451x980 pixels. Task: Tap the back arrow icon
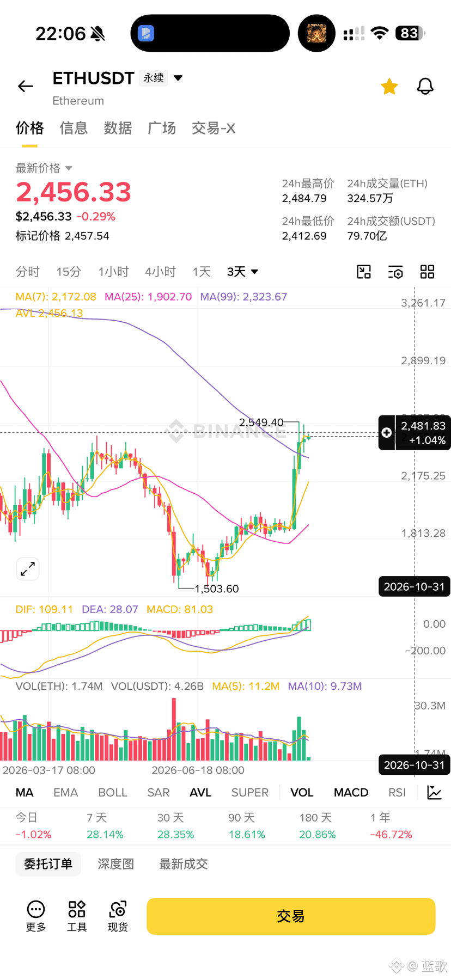26,86
